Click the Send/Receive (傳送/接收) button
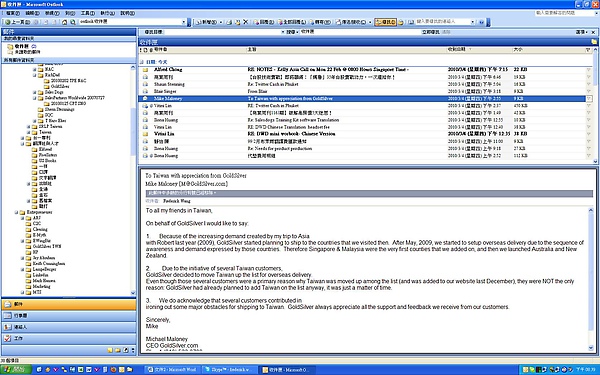 pyautogui.click(x=351, y=22)
